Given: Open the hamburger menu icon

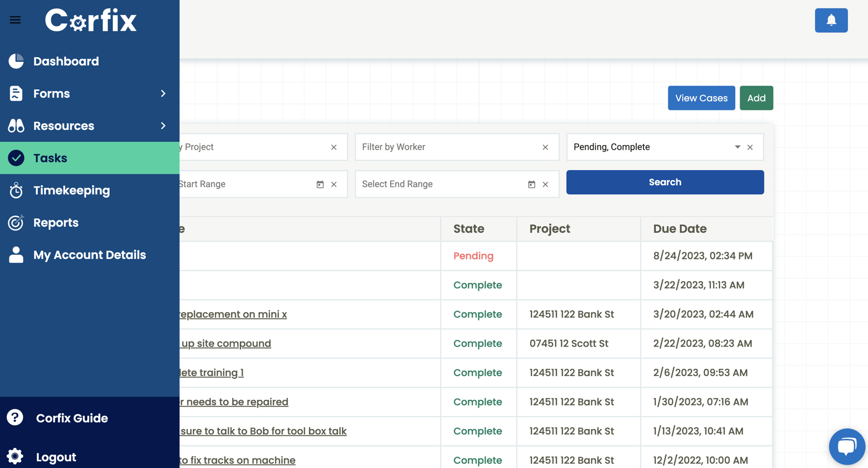Looking at the screenshot, I should pos(15,20).
